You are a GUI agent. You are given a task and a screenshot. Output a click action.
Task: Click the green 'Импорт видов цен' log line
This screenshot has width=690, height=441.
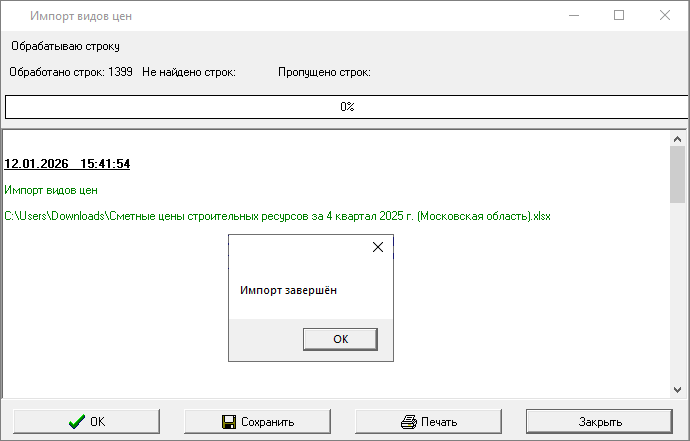(x=51, y=190)
